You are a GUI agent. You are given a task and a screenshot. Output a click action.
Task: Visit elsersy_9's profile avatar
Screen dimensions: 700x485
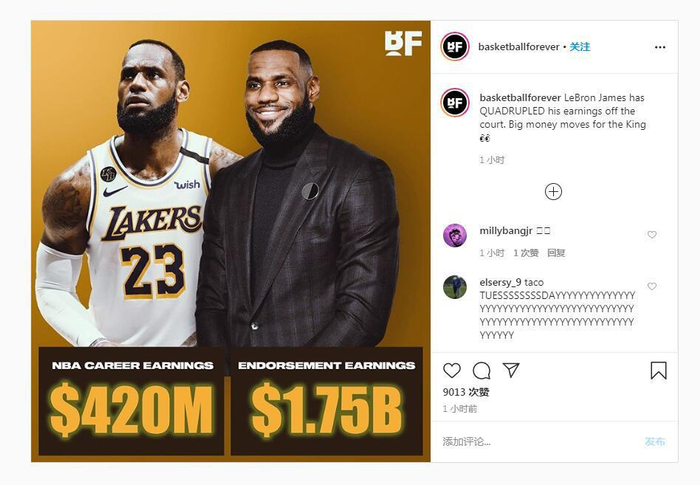454,287
